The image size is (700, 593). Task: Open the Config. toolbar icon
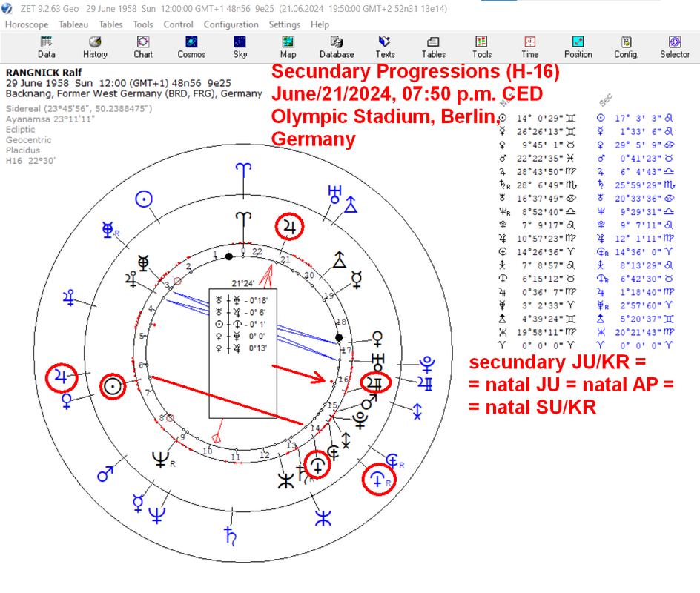tap(627, 47)
